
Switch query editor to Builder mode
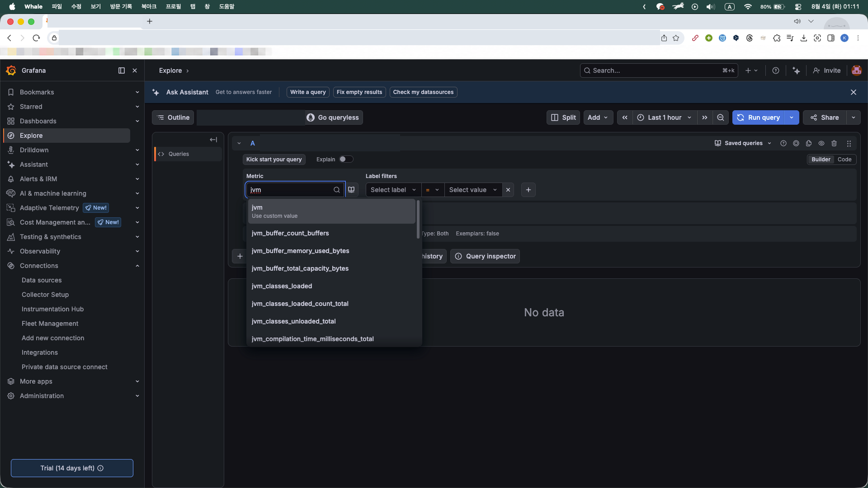(821, 160)
